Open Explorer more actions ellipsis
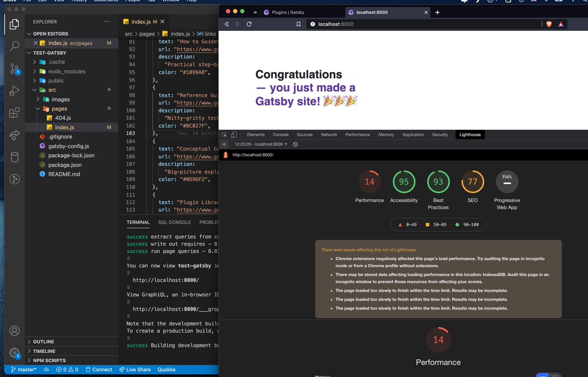Image resolution: width=588 pixels, height=377 pixels. (x=107, y=22)
